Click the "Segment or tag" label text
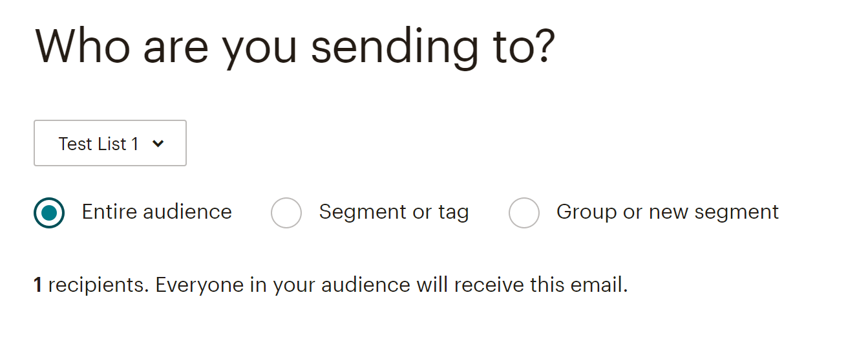Screen dimensions: 868x352 pos(394,212)
